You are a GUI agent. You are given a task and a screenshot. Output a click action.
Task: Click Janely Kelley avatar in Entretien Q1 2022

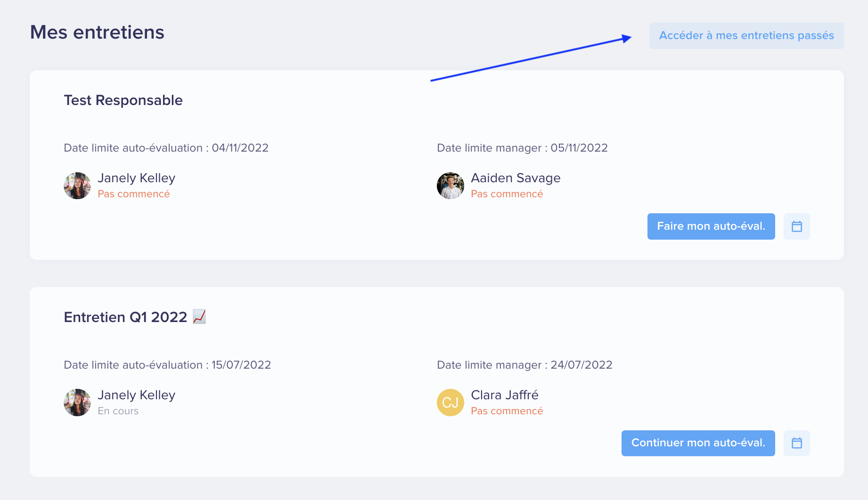coord(77,403)
